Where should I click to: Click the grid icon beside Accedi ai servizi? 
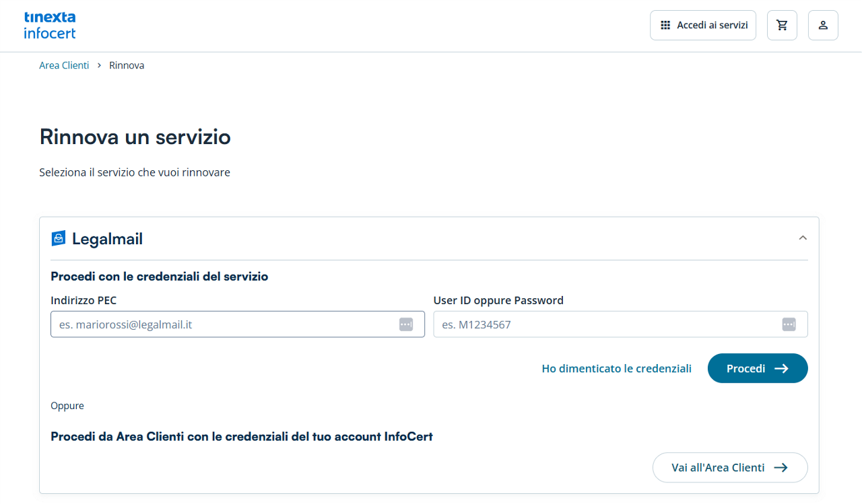click(x=665, y=26)
